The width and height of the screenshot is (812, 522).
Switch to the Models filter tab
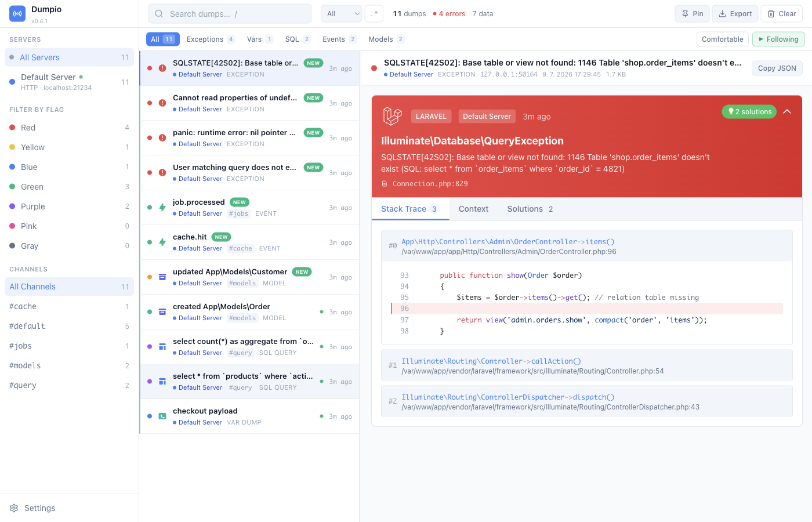(386, 39)
